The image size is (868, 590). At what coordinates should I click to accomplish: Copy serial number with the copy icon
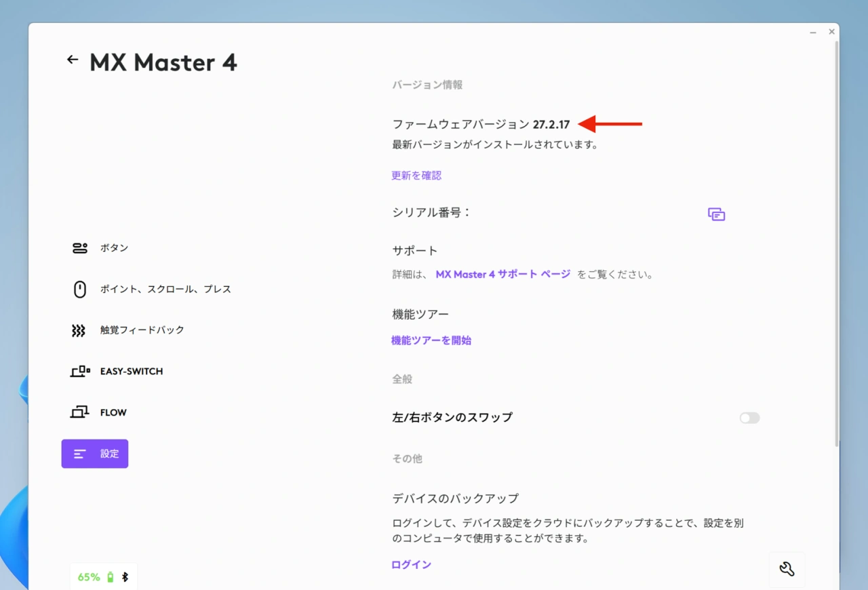click(x=717, y=214)
